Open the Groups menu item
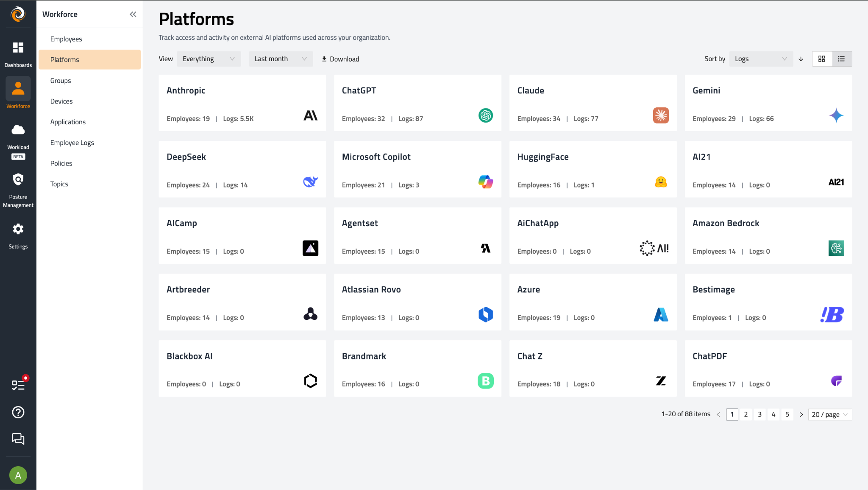This screenshot has width=868, height=490. point(89,81)
